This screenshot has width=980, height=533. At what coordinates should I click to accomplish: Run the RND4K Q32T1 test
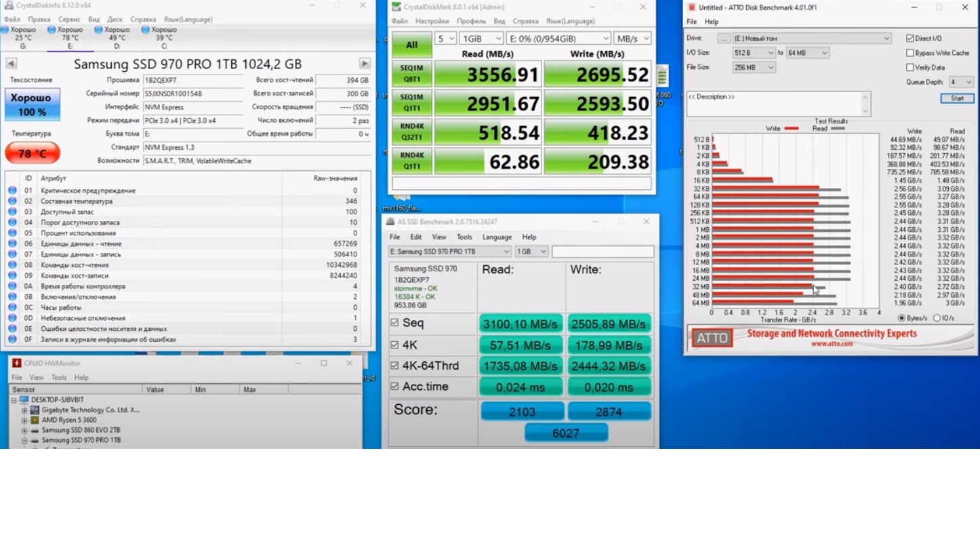tap(412, 132)
